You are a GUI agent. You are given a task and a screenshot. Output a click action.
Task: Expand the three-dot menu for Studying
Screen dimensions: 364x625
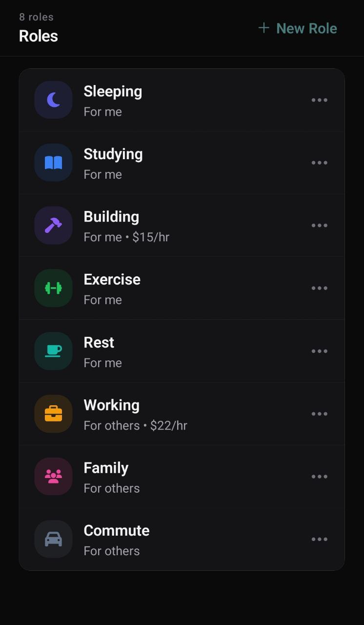319,163
